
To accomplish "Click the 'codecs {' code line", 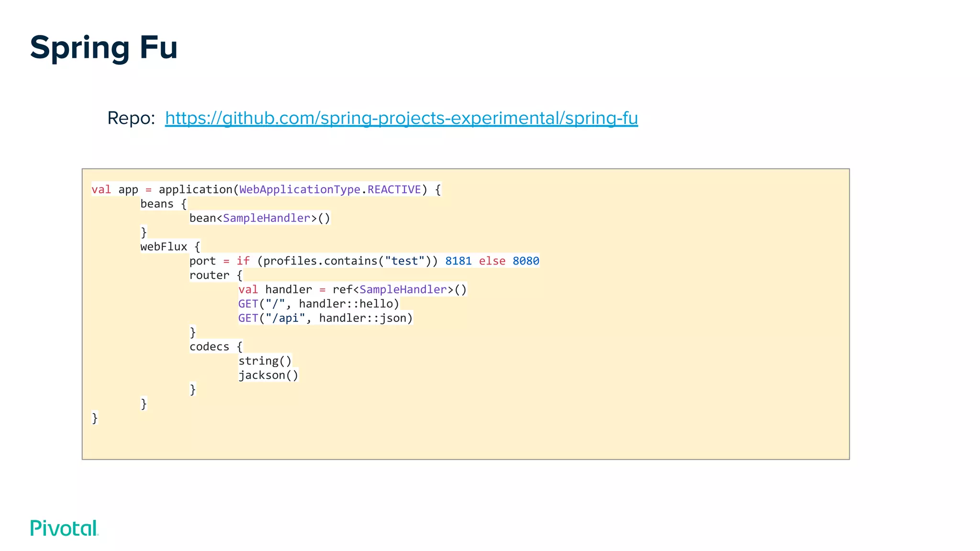I will point(216,346).
